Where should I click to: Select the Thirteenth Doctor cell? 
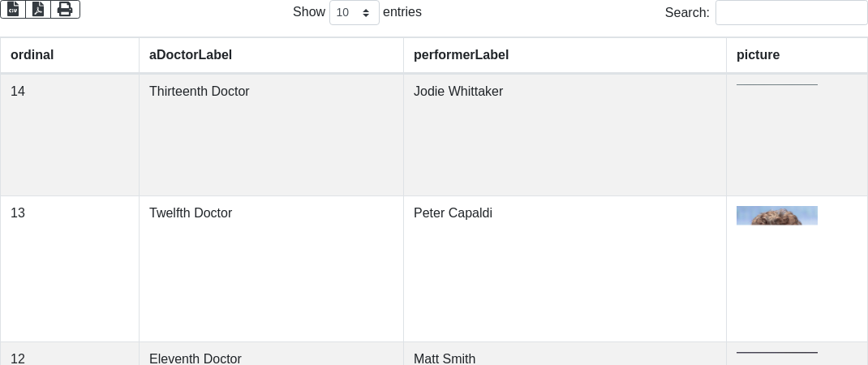pyautogui.click(x=200, y=92)
